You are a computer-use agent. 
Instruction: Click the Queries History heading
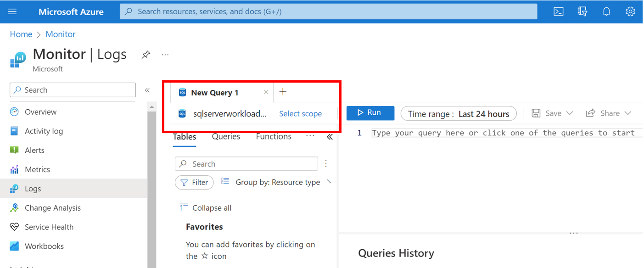point(396,253)
